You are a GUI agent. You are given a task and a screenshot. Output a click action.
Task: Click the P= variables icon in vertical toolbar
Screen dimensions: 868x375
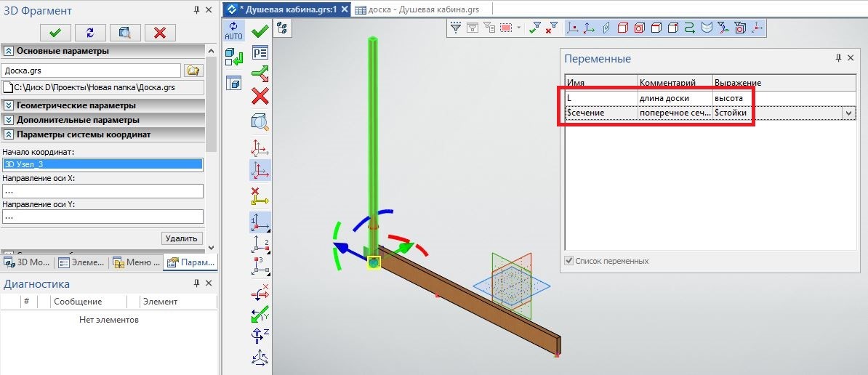[260, 52]
